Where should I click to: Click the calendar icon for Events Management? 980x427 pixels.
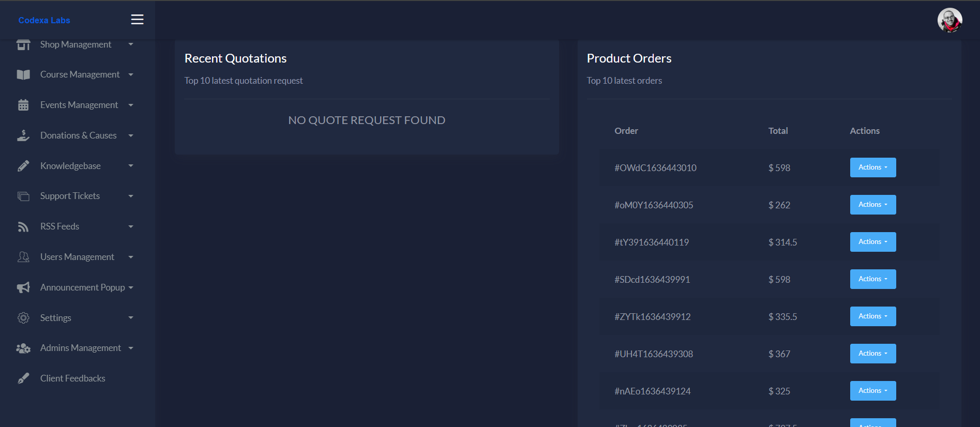pos(23,105)
